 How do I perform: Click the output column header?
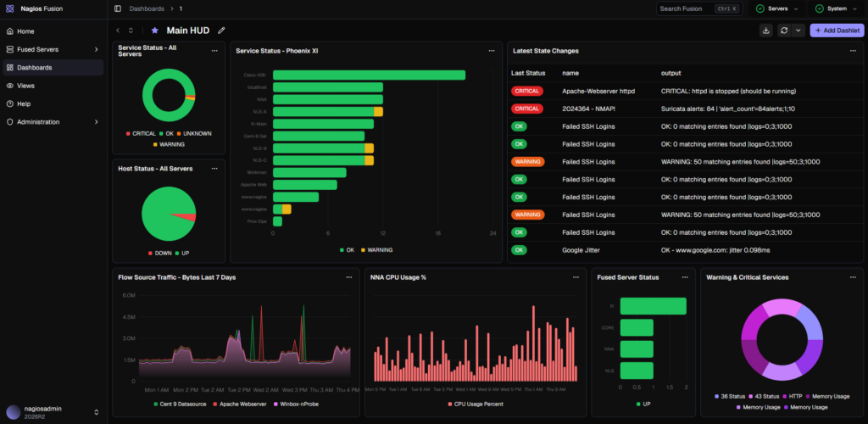671,73
